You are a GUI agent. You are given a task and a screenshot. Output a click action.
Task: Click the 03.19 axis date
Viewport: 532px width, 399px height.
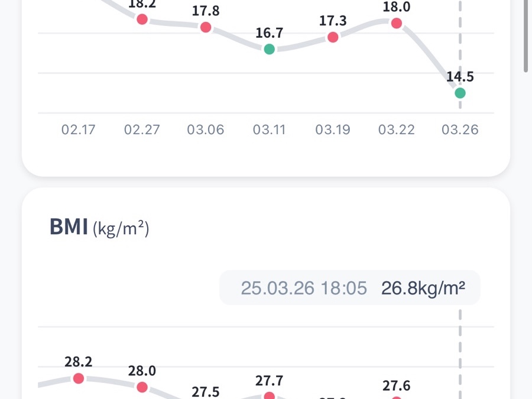coord(333,130)
